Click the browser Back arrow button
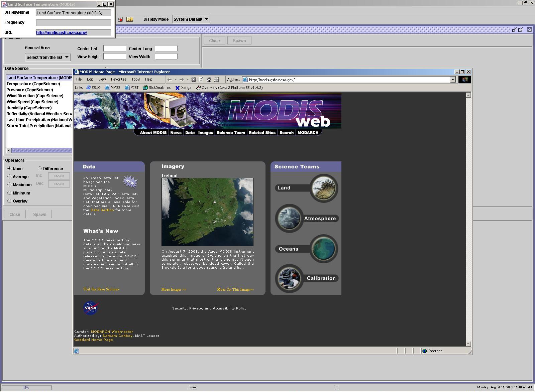Screen dimensions: 535x392 click(170, 80)
